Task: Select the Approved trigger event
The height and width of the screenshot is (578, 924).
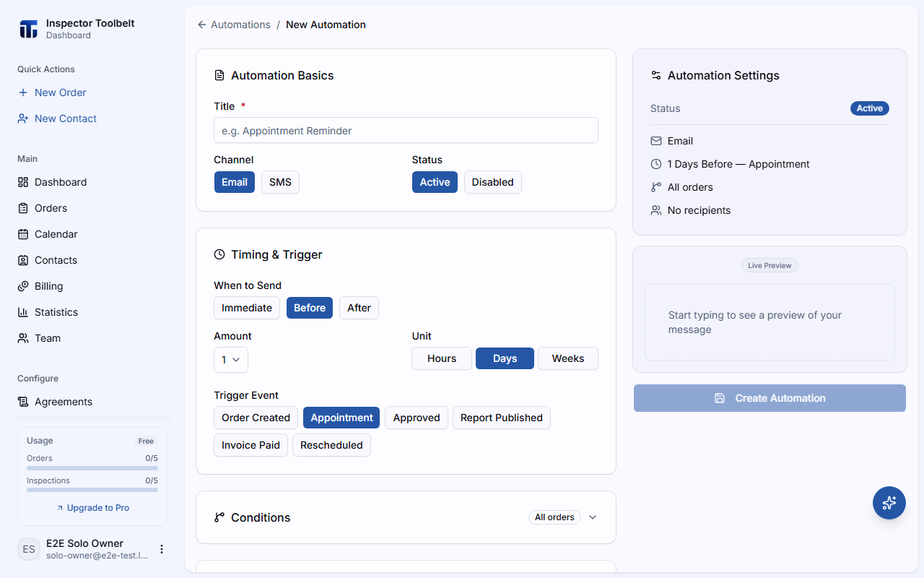Action: [417, 418]
